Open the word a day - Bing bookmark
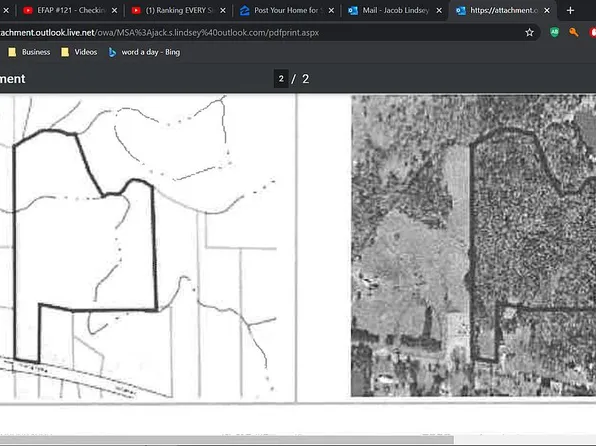The height and width of the screenshot is (446, 596). pyautogui.click(x=144, y=52)
